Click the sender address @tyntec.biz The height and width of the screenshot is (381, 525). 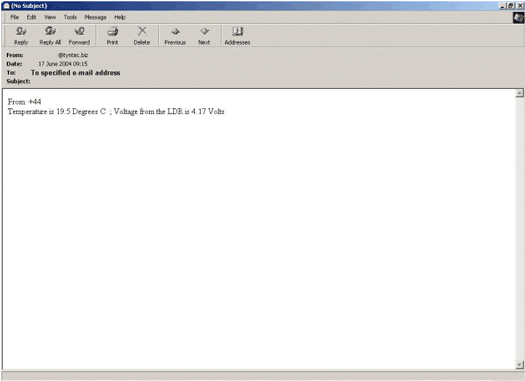pyautogui.click(x=73, y=55)
